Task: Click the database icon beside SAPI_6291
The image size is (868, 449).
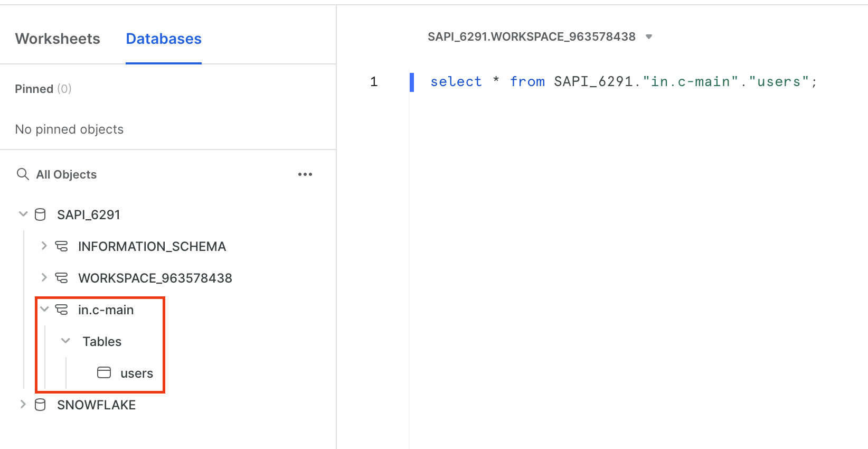Action: coord(40,214)
